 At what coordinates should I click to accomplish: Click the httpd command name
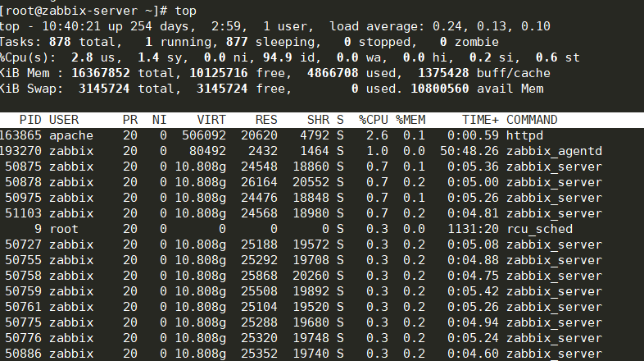[x=524, y=135]
